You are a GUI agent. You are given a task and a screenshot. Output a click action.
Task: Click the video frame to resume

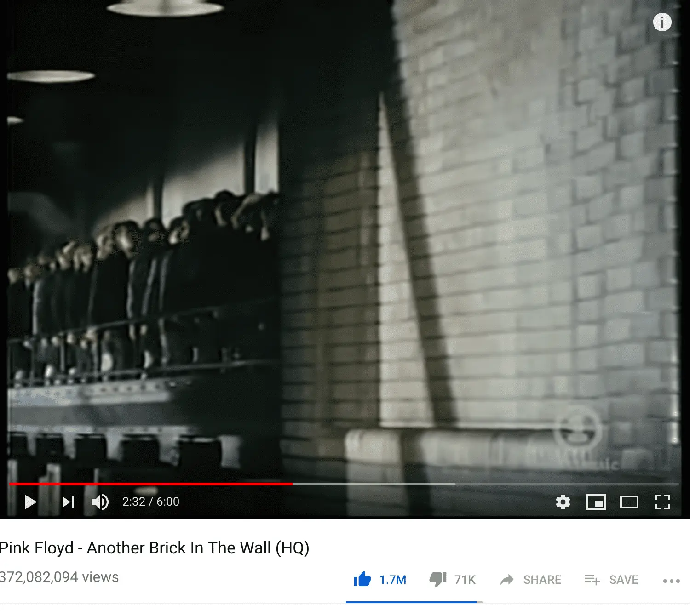click(344, 239)
